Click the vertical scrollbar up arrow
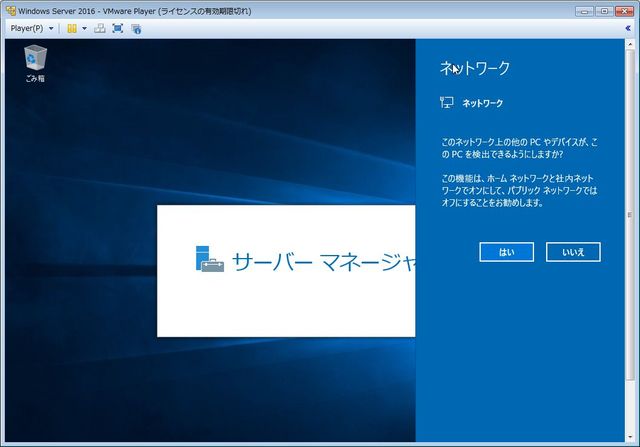 [630, 44]
